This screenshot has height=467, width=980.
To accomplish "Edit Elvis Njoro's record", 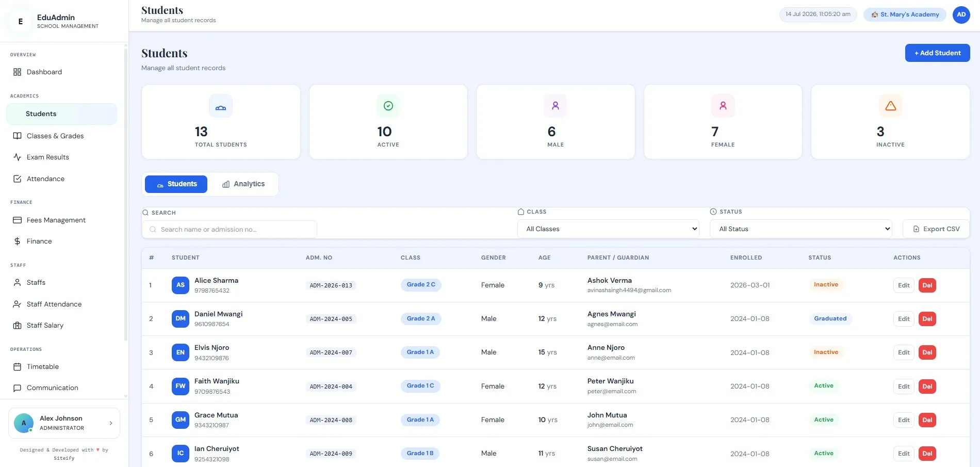I will click(904, 352).
